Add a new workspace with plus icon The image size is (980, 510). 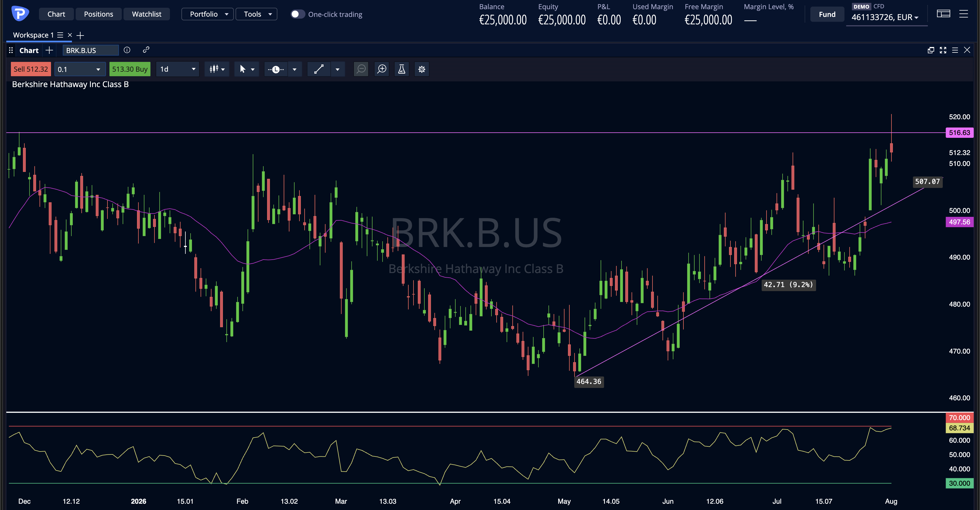coord(80,35)
